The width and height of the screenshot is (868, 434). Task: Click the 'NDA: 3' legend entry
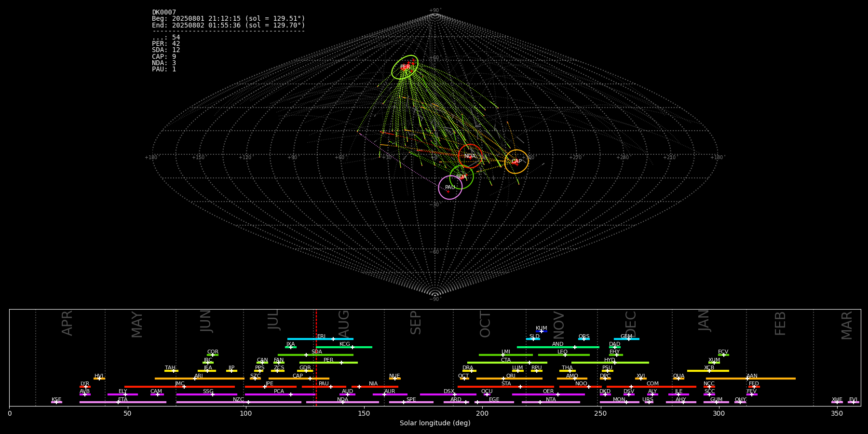[x=164, y=63]
